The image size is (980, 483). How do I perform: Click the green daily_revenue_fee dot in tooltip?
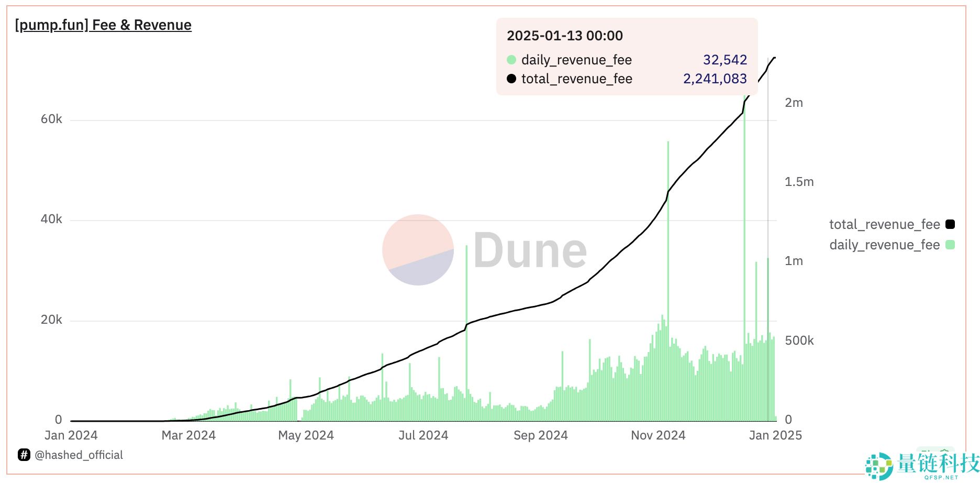point(511,60)
